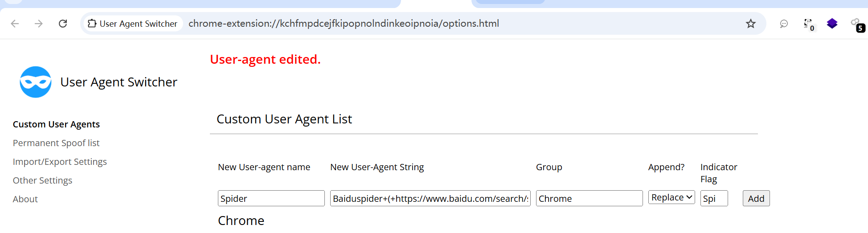
Task: Go to Permanent Spoof list
Action: [56, 143]
